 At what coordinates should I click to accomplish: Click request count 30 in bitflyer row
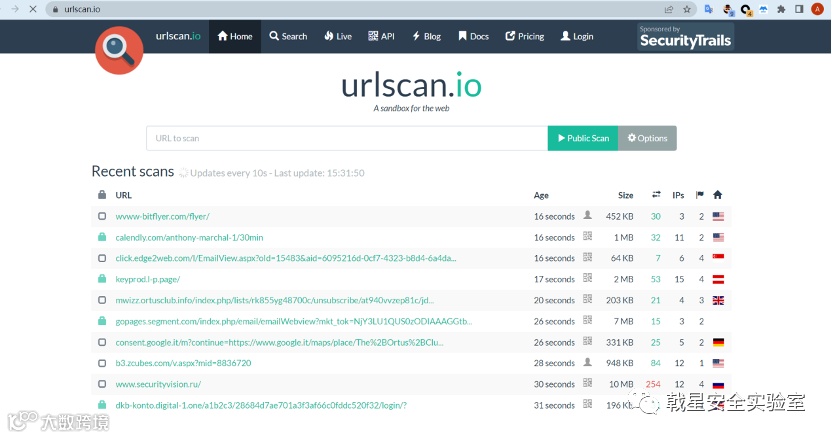pyautogui.click(x=656, y=217)
